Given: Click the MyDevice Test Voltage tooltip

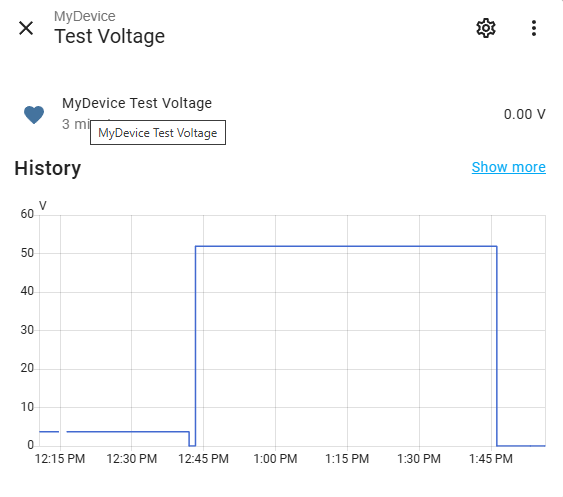Looking at the screenshot, I should coord(158,133).
